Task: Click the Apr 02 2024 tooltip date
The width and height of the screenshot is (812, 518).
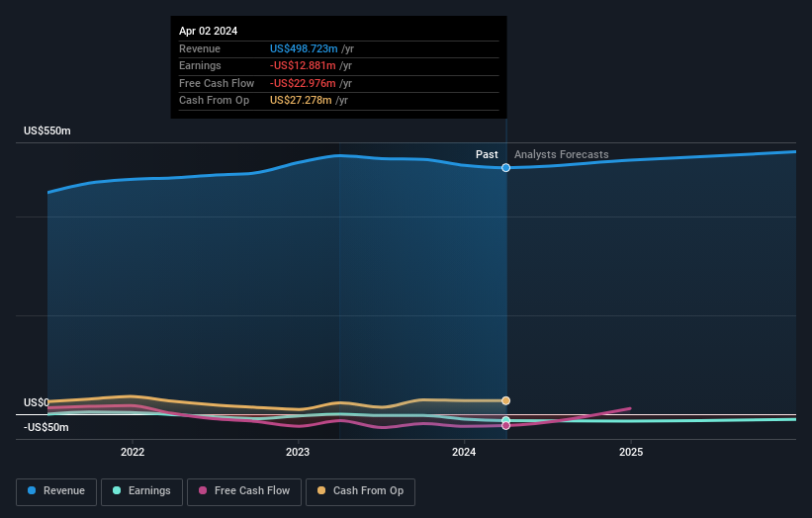Action: 208,31
